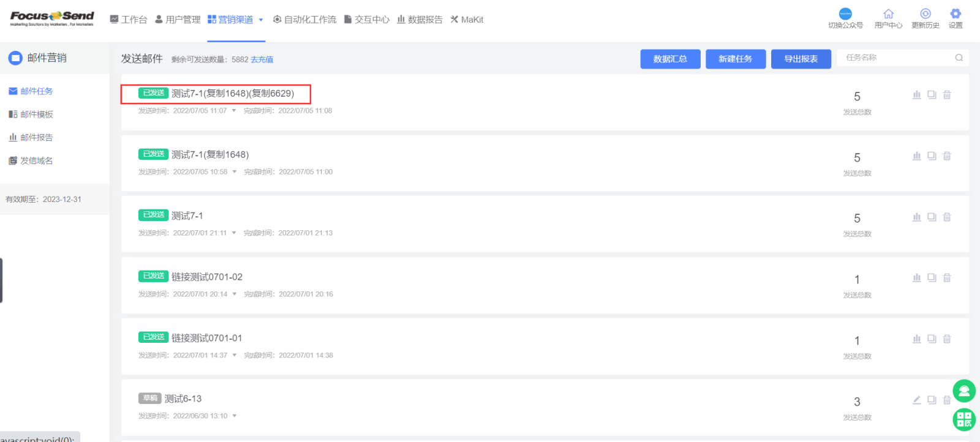Click 有效期至: 2023-12-31 text
The width and height of the screenshot is (980, 442).
point(43,200)
